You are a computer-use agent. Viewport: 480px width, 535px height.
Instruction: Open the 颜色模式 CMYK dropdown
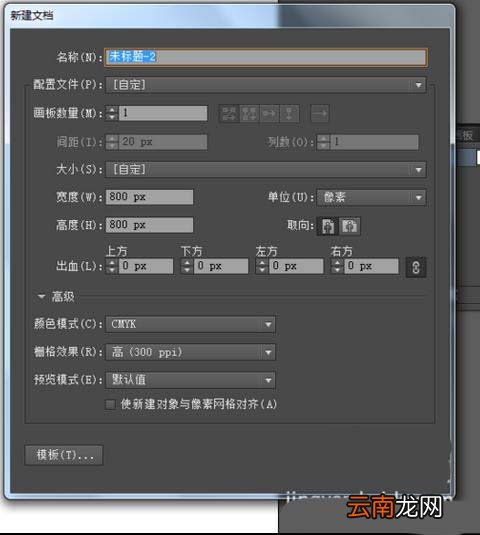pyautogui.click(x=191, y=324)
